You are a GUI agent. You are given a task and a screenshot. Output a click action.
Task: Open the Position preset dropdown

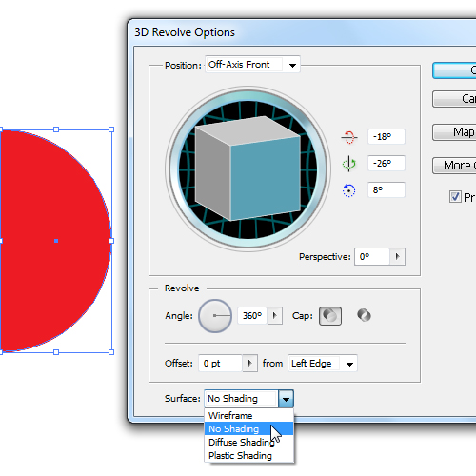coord(252,65)
